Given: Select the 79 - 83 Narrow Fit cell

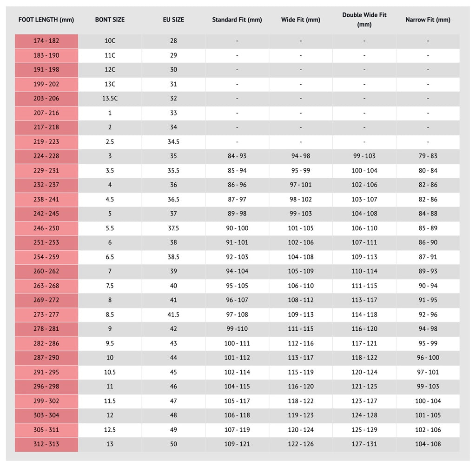Looking at the screenshot, I should (x=428, y=156).
